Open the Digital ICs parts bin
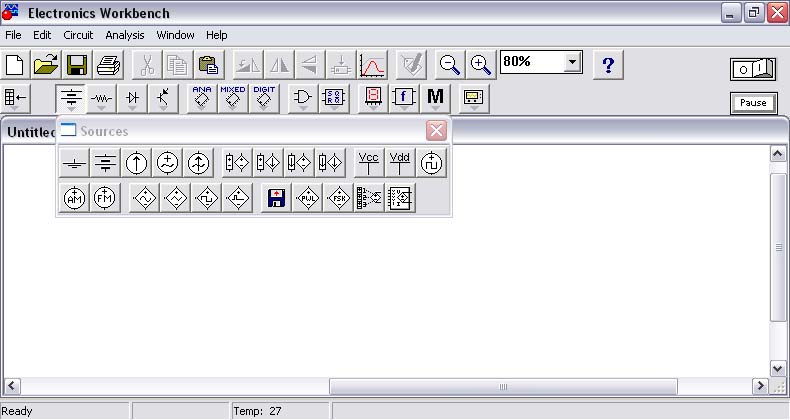The width and height of the screenshot is (790, 420). pos(264,98)
